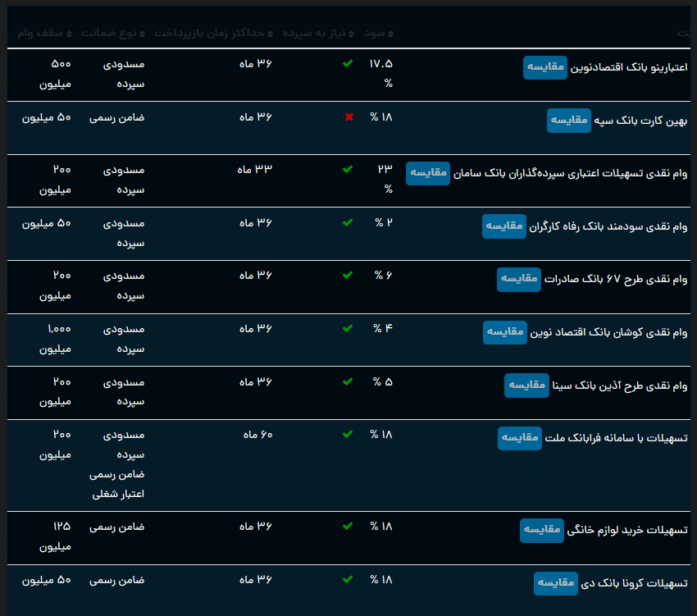Click green checkmark in بانک سامان loan row
Viewport: 697px width, 616px height.
[x=348, y=169]
